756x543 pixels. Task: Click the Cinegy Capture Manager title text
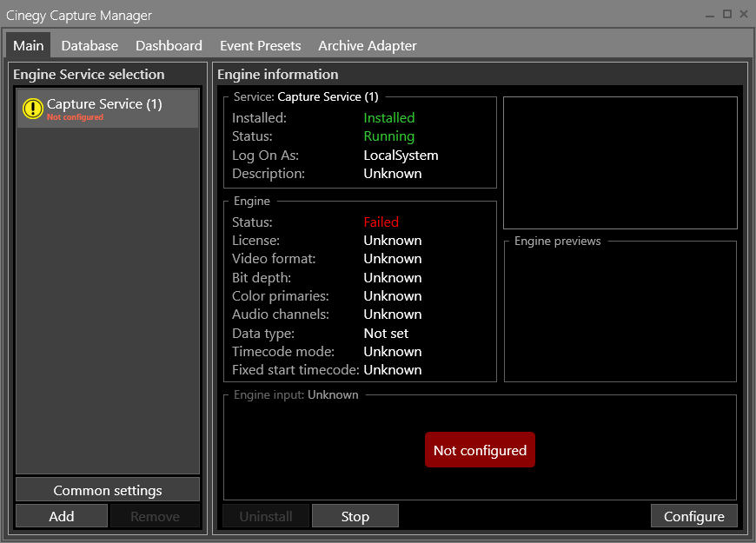(x=79, y=16)
